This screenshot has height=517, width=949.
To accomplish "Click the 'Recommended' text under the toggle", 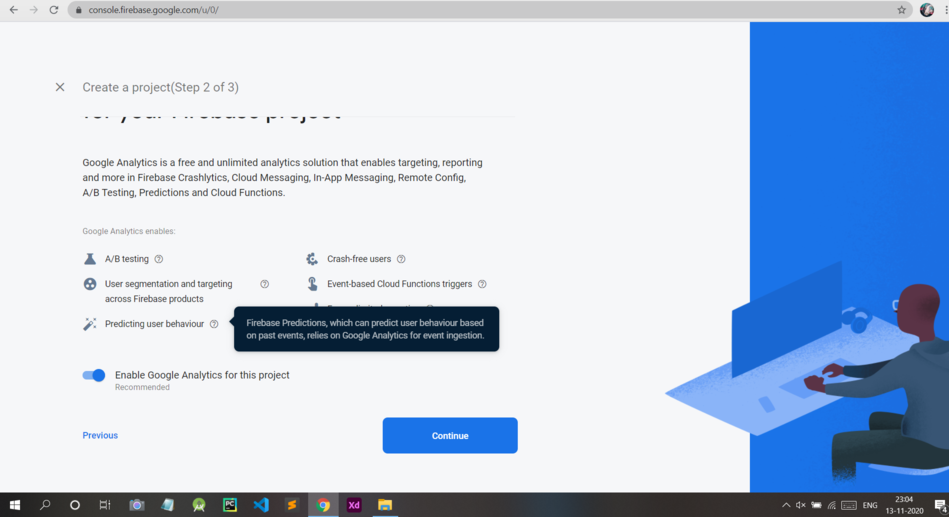I will pos(142,387).
